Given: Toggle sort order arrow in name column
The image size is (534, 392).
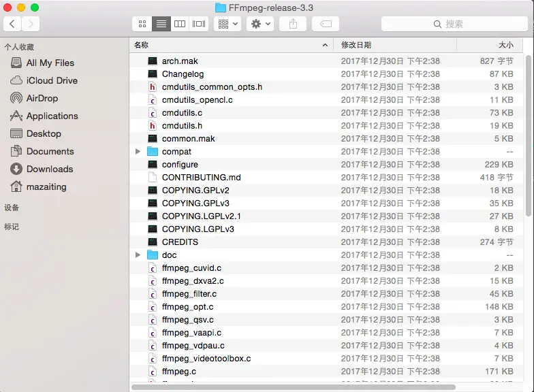Looking at the screenshot, I should [x=326, y=45].
